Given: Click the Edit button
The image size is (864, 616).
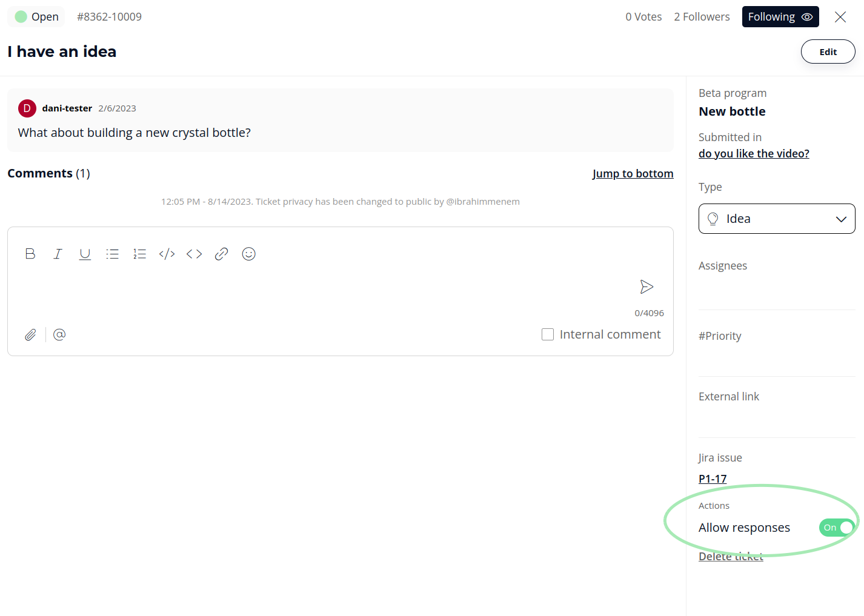Looking at the screenshot, I should [828, 52].
